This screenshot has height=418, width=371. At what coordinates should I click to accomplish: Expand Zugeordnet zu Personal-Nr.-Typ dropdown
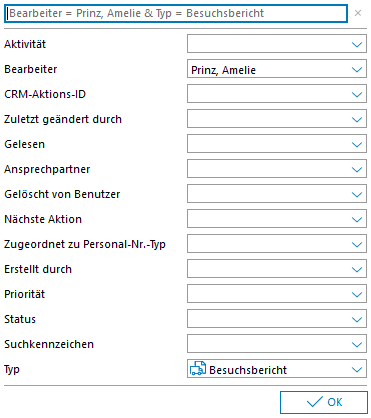point(357,244)
